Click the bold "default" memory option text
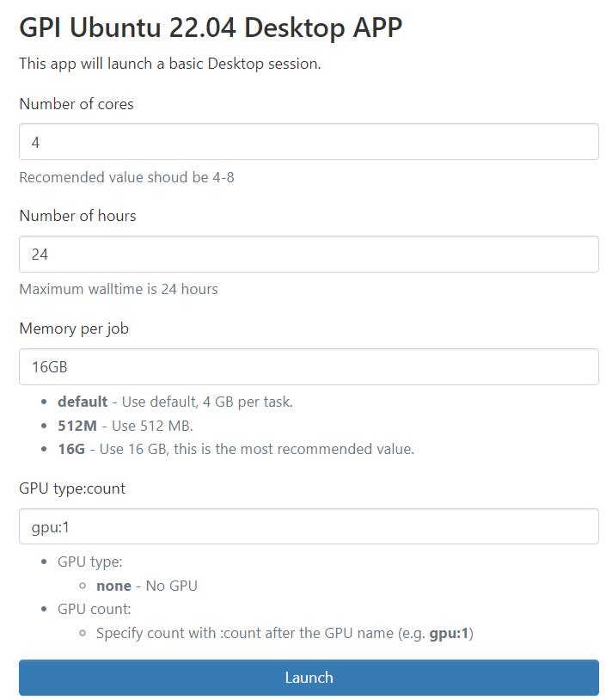This screenshot has height=700, width=606. pos(83,402)
